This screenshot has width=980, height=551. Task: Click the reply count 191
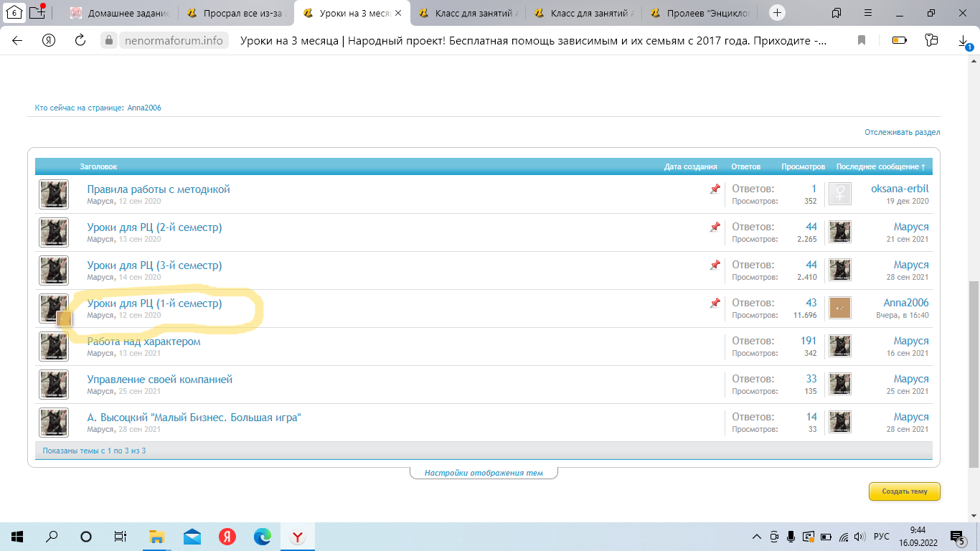pos(809,341)
